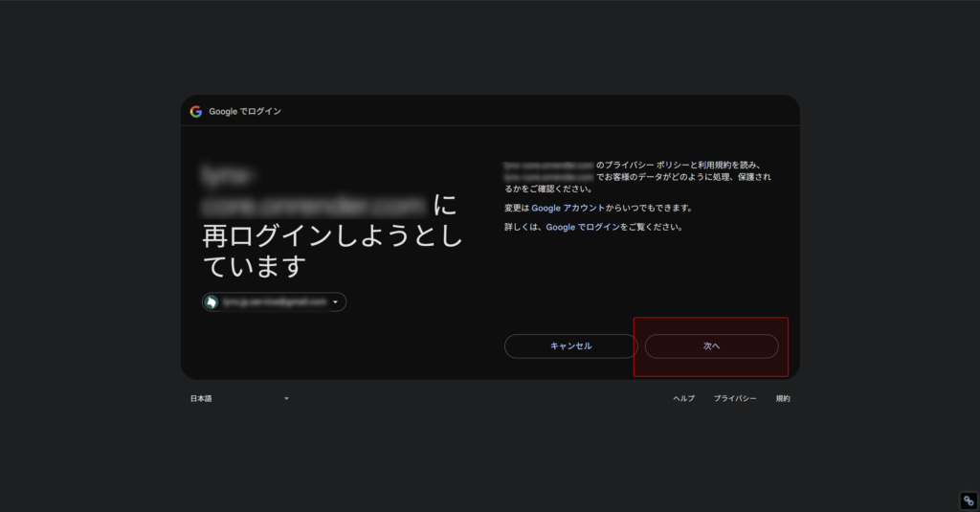Open the Google アカウント link
This screenshot has height=512, width=980.
(x=568, y=208)
